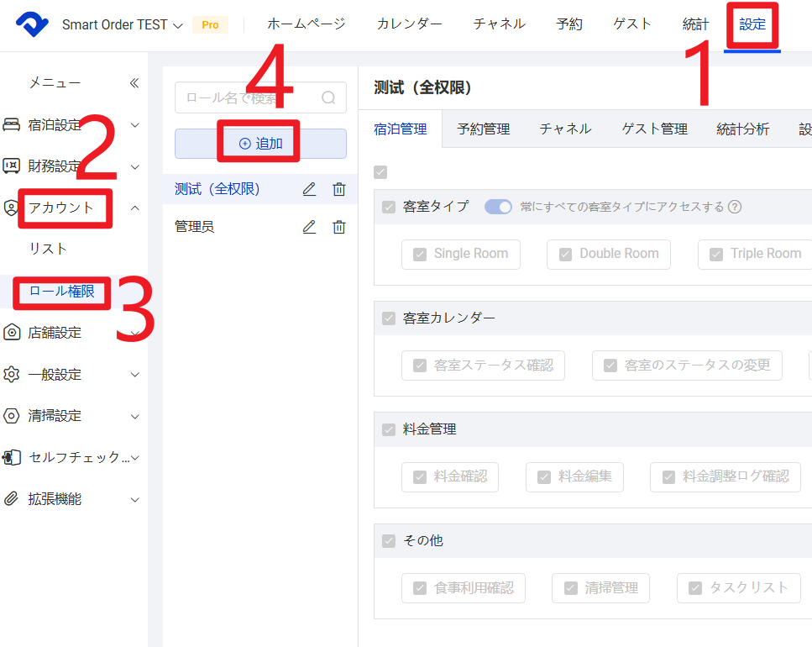812x647 pixels.
Task: Toggle the 客室カレンダー section checkbox
Action: pyautogui.click(x=389, y=318)
